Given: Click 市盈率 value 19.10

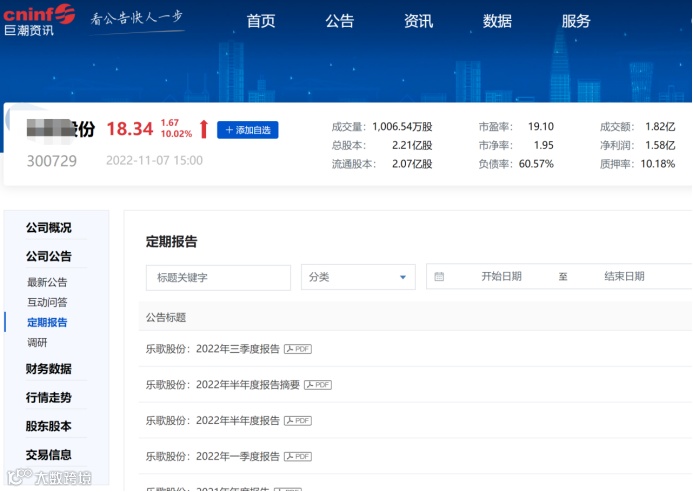Looking at the screenshot, I should [x=541, y=127].
